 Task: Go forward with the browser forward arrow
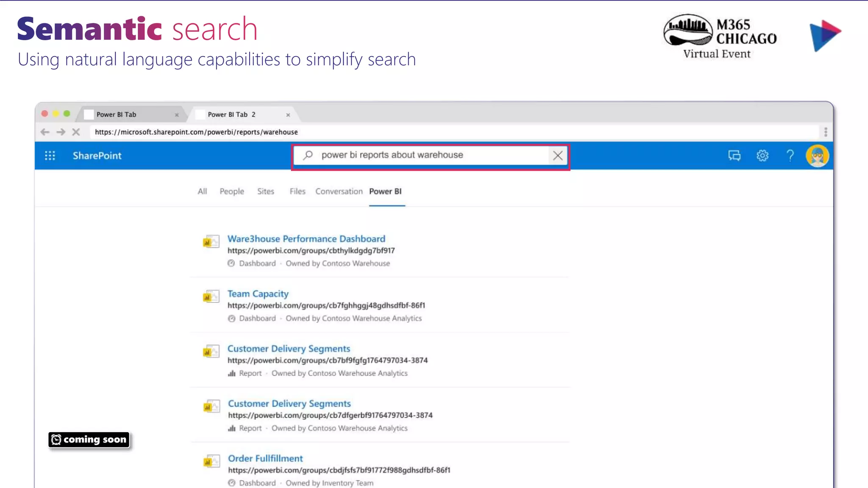tap(61, 132)
